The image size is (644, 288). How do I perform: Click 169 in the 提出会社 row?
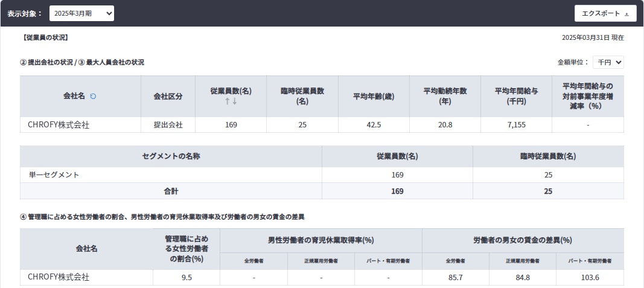tap(231, 125)
